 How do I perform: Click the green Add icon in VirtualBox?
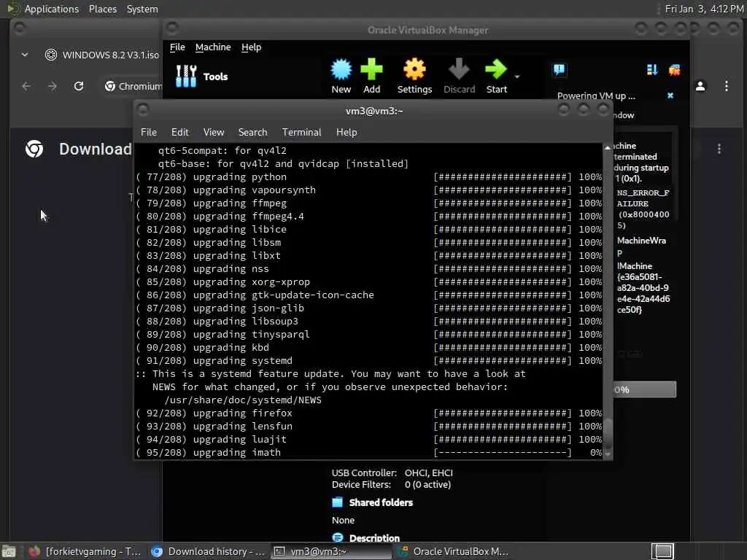click(371, 70)
